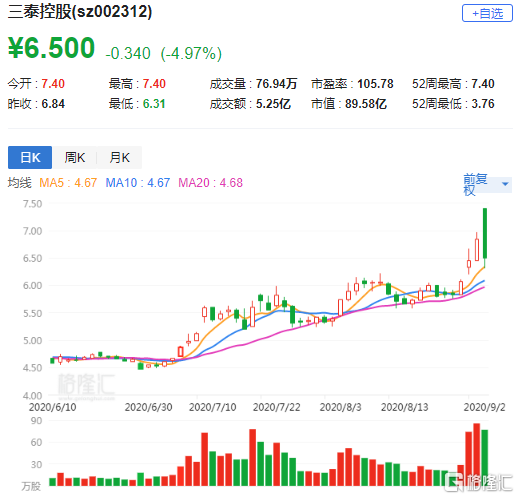Click the 前复权 dropdown arrow

tap(505, 184)
